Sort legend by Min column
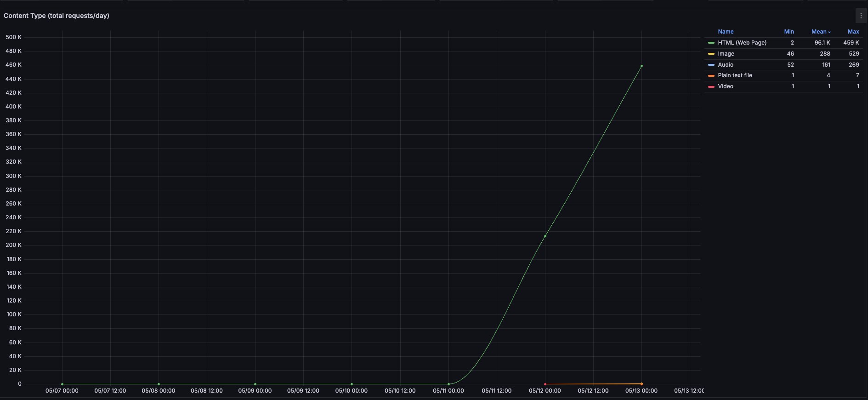Viewport: 868px width, 400px height. coord(789,32)
